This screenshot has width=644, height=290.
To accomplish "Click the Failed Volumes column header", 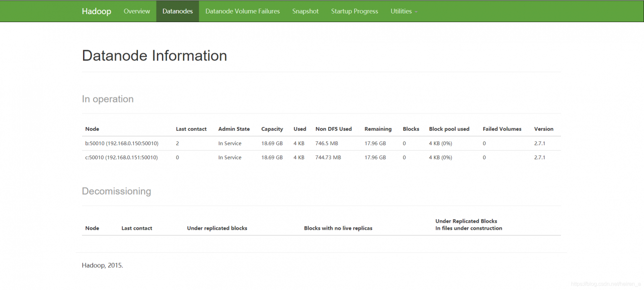I will pyautogui.click(x=502, y=129).
